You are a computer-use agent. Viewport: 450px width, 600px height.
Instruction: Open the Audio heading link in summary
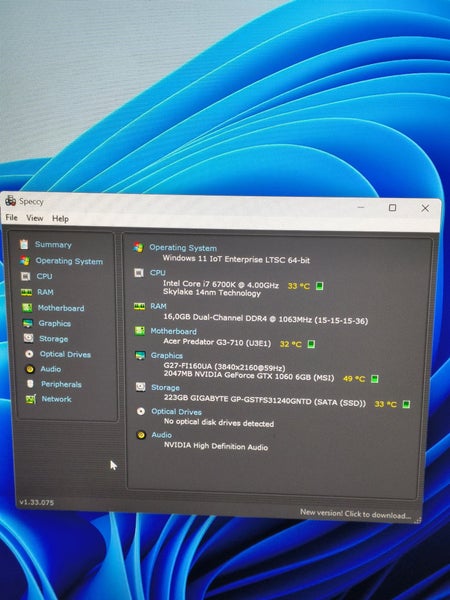(161, 435)
